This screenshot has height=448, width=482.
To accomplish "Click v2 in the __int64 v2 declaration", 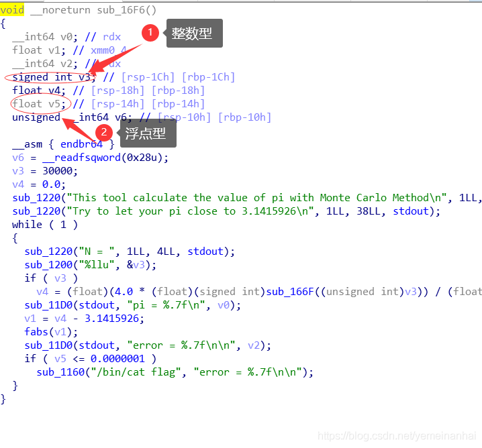I will (x=66, y=64).
